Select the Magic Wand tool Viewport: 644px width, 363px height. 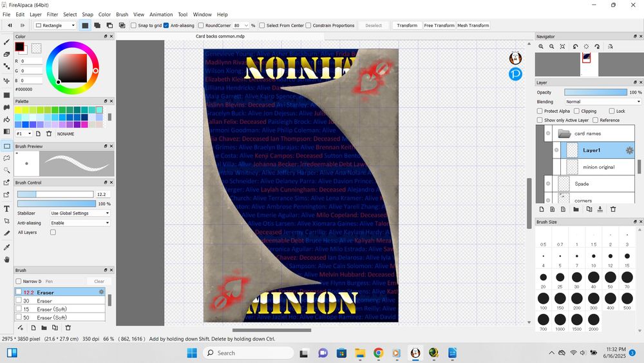point(6,170)
